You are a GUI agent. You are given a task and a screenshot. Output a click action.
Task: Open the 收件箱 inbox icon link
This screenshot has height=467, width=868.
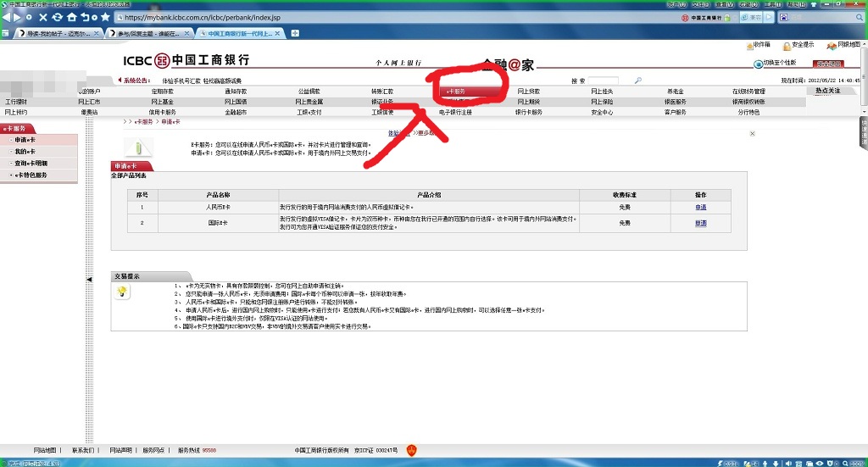759,45
